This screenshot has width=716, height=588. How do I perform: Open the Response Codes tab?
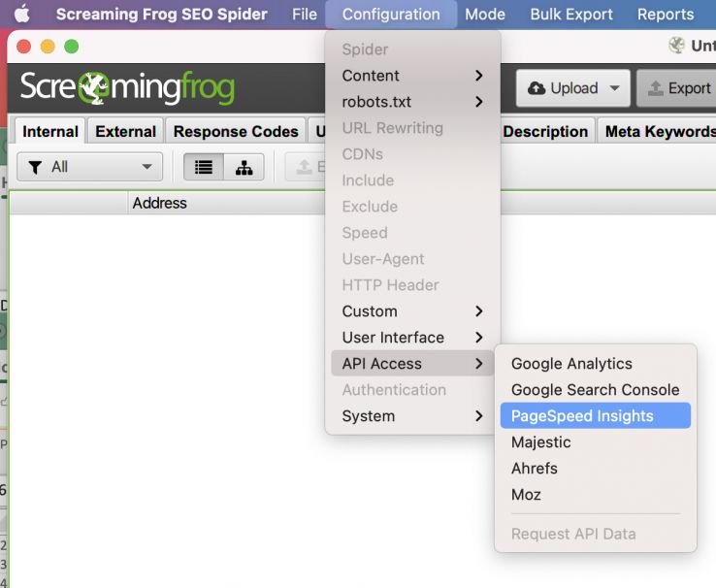pos(236,132)
